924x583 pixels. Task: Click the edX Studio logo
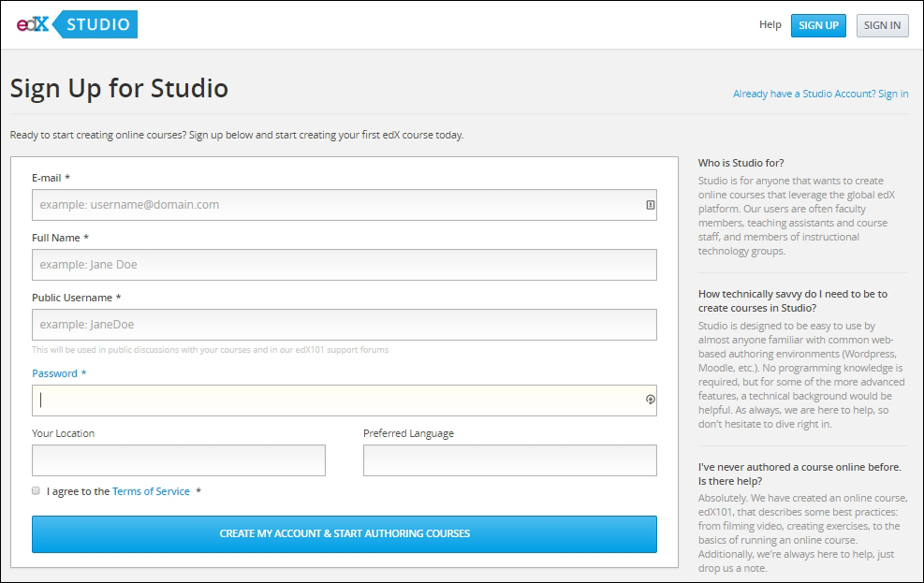[77, 24]
